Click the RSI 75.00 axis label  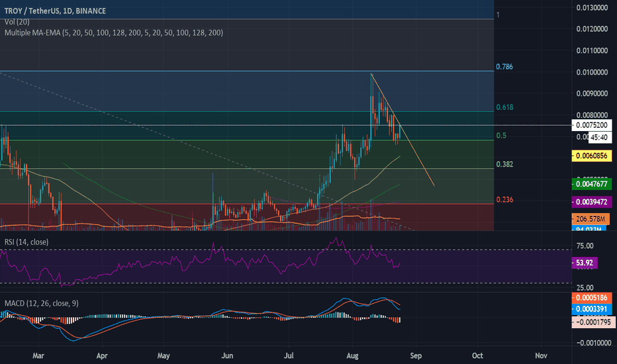click(x=585, y=246)
